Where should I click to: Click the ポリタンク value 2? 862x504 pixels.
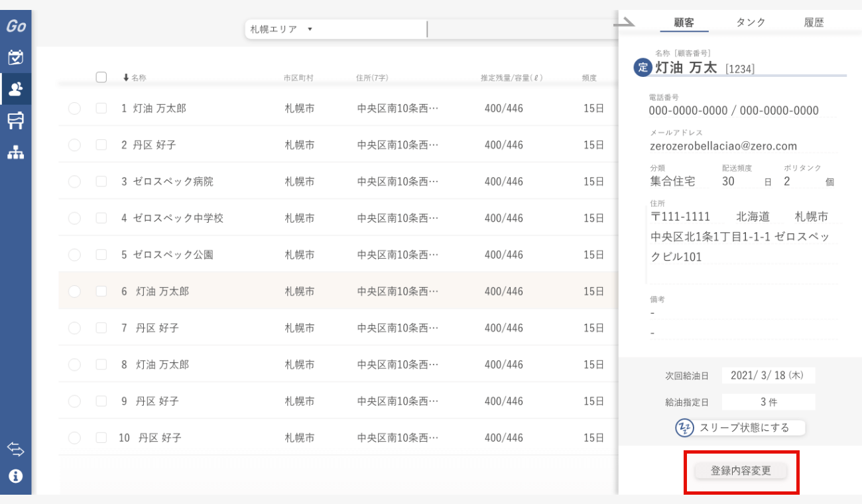[787, 181]
